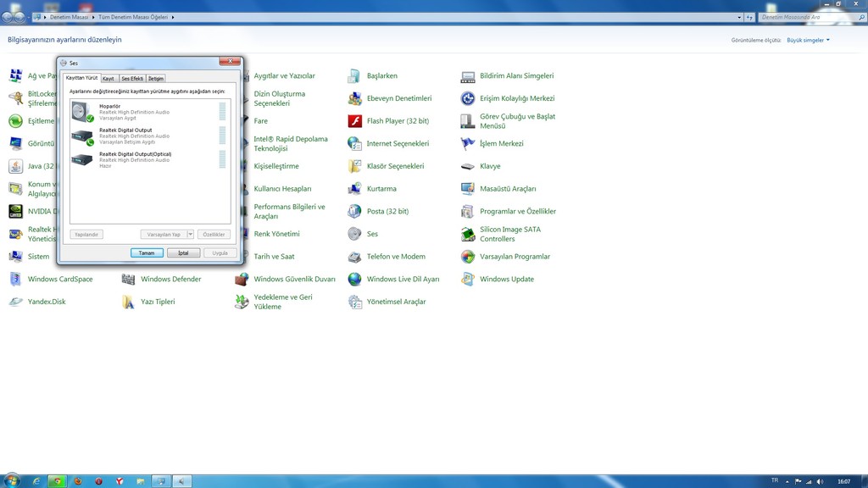The image size is (868, 488).
Task: Open Windows Güvenlik Duvarı icon
Action: click(242, 279)
